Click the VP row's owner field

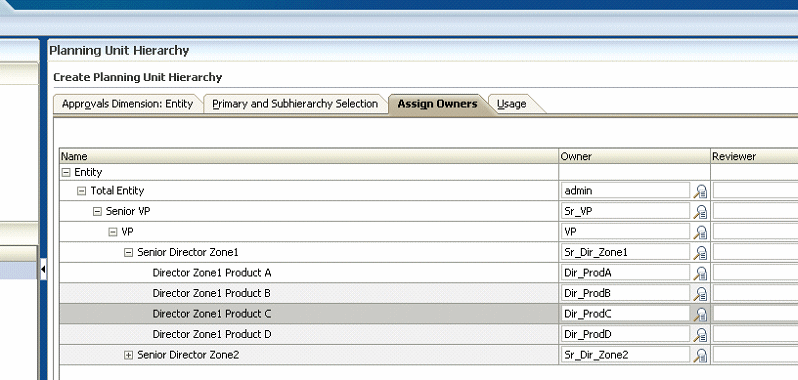tap(625, 231)
